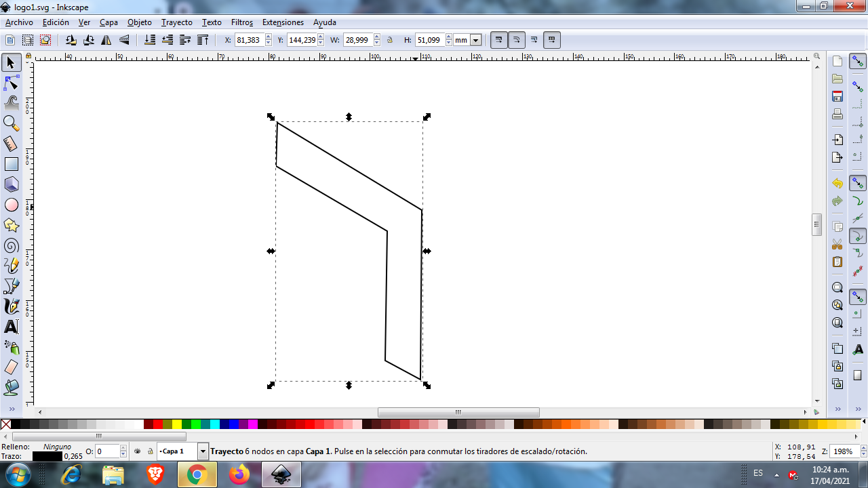
Task: Open the Objeto menu
Action: click(x=140, y=22)
